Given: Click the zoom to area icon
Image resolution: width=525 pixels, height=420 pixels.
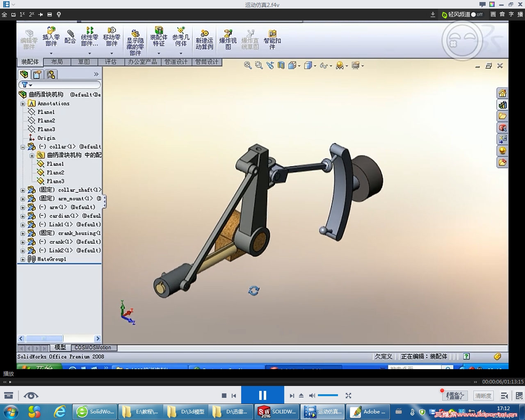Looking at the screenshot, I should coord(259,65).
